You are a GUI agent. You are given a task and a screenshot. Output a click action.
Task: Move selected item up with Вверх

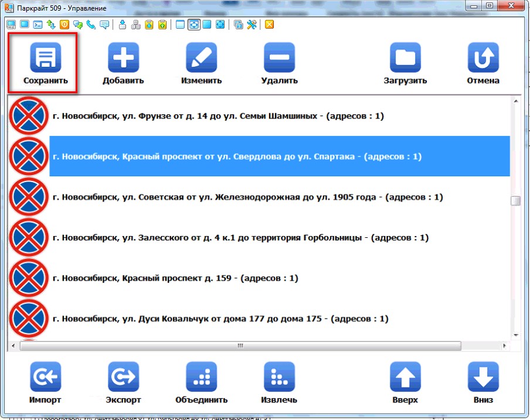(405, 377)
